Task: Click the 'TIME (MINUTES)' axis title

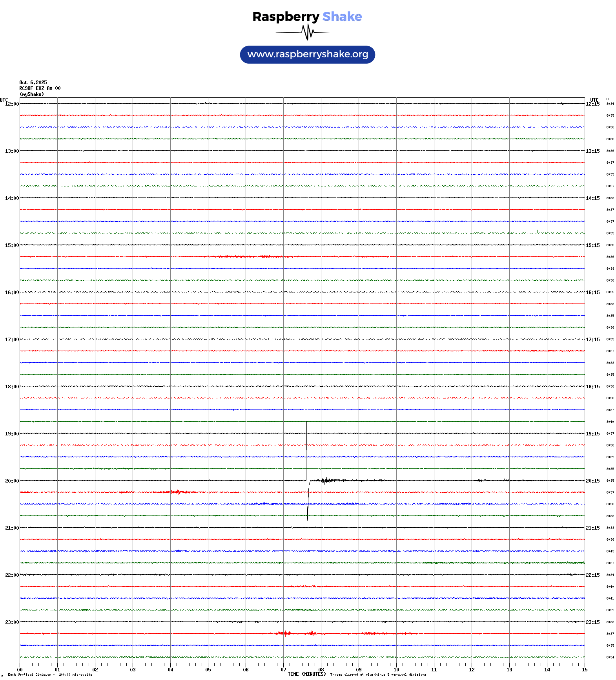Action: pos(306,674)
